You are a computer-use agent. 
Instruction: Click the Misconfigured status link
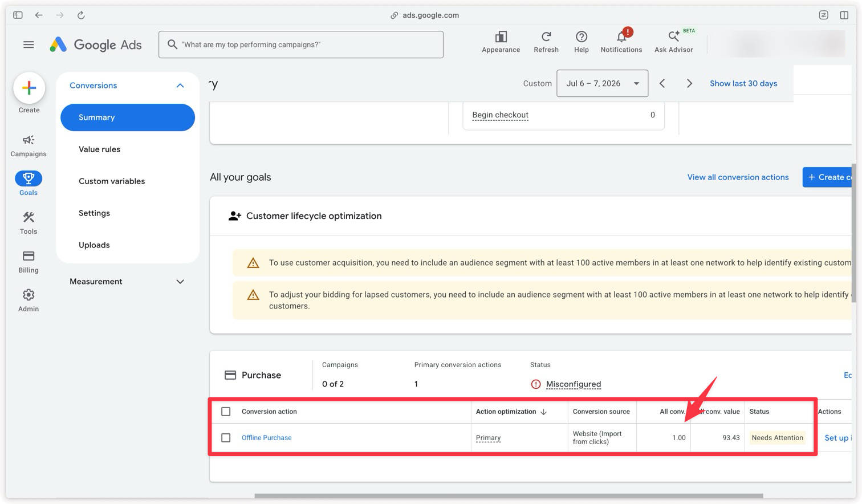pyautogui.click(x=574, y=384)
